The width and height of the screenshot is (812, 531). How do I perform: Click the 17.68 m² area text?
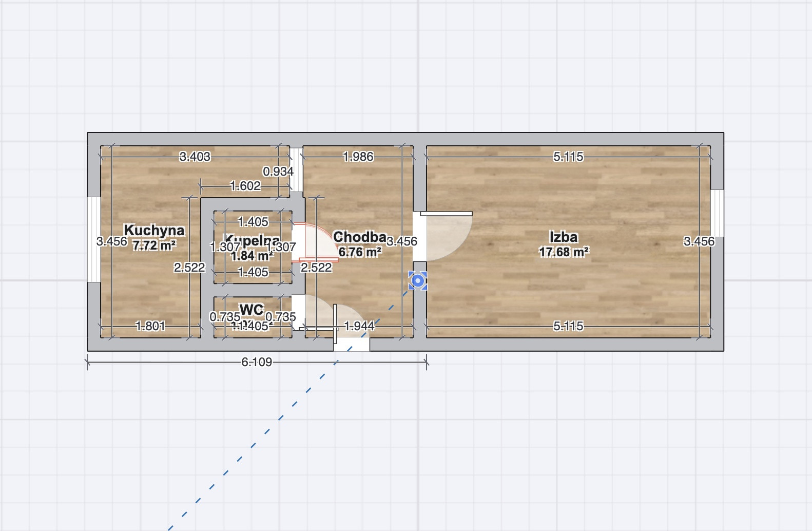(564, 252)
